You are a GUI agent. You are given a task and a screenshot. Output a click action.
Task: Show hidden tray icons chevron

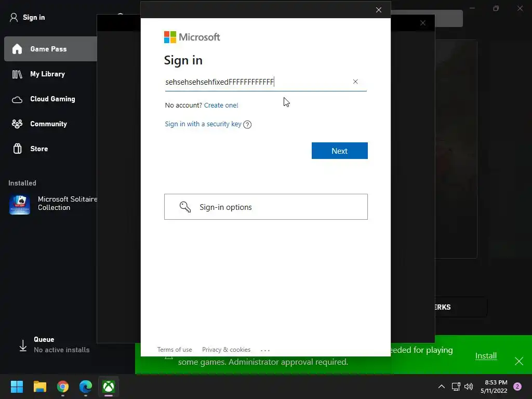point(442,387)
